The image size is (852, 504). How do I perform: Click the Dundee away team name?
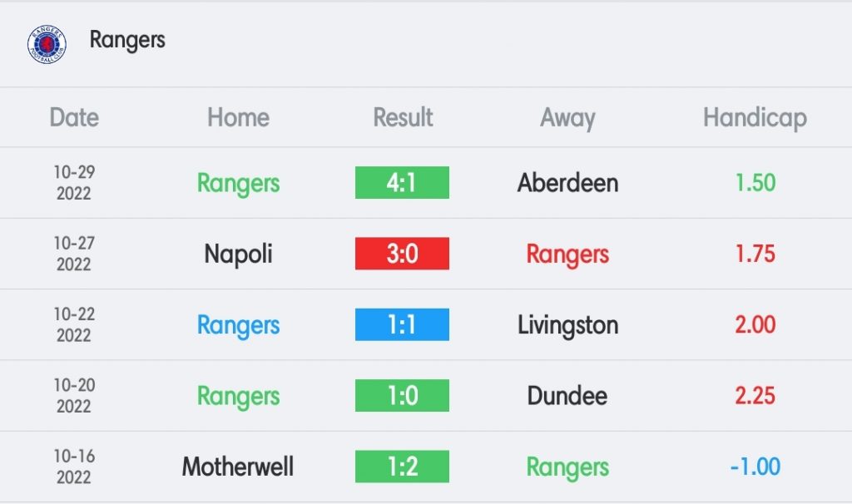567,396
